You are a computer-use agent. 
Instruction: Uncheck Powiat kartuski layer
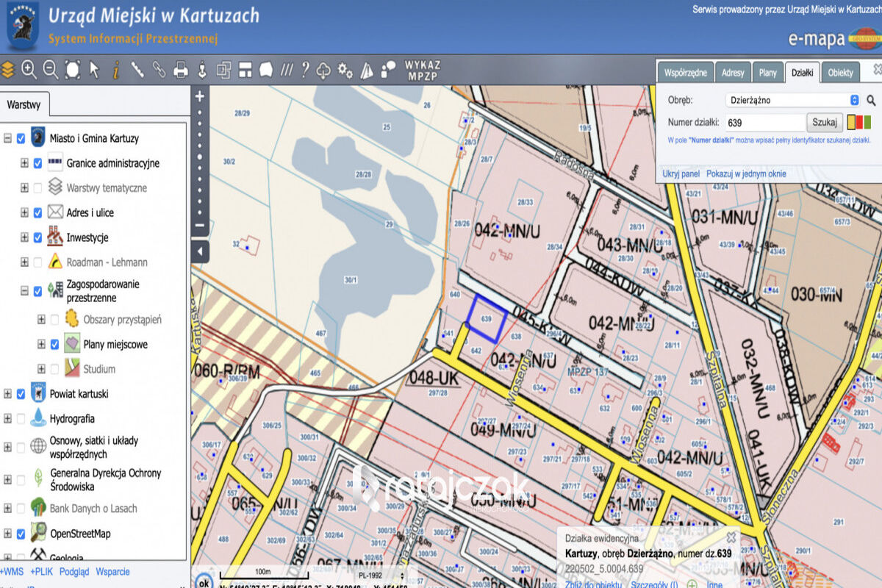click(21, 394)
